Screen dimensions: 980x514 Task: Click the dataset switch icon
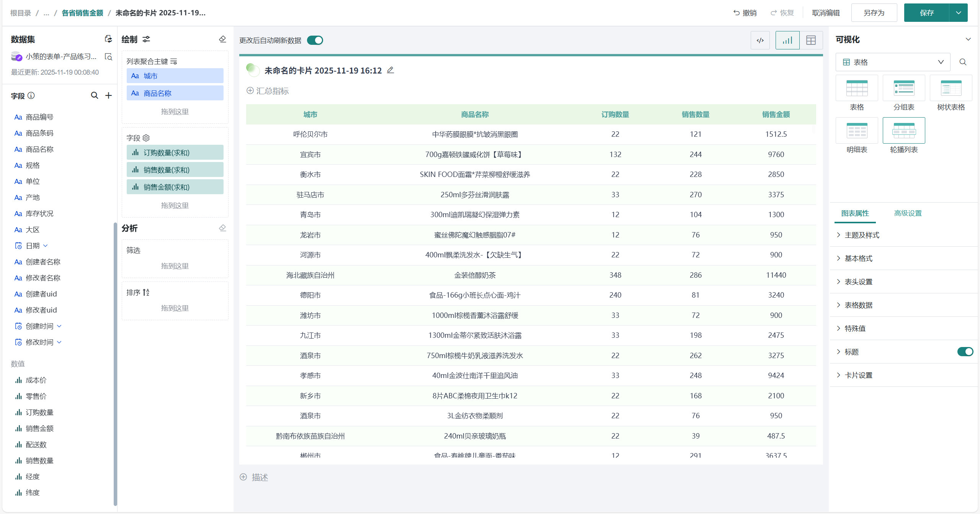pos(108,39)
